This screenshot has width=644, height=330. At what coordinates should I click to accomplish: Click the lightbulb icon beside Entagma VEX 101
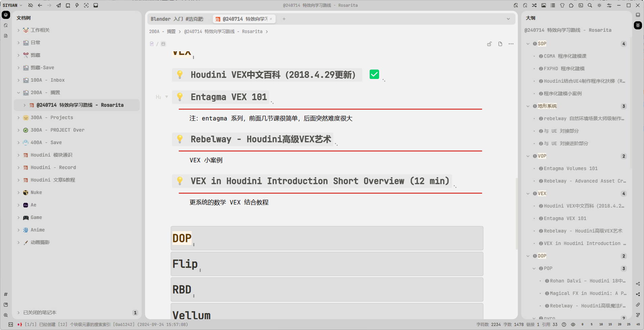tap(180, 97)
